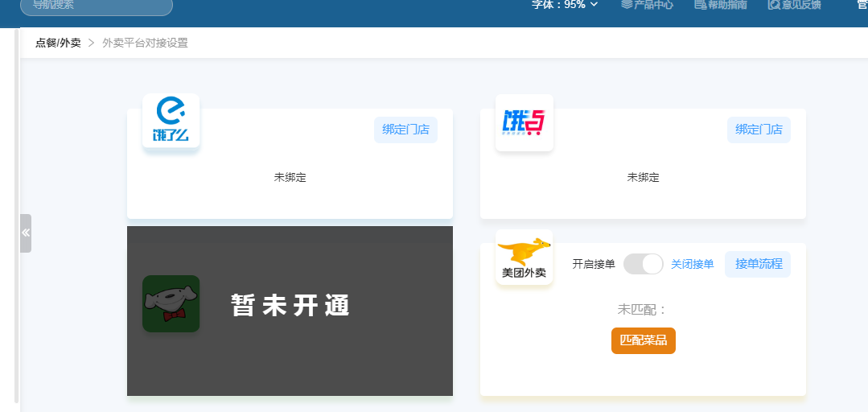The image size is (868, 412).
Task: Collapse the sidebar with the double-arrow handle
Action: click(26, 233)
